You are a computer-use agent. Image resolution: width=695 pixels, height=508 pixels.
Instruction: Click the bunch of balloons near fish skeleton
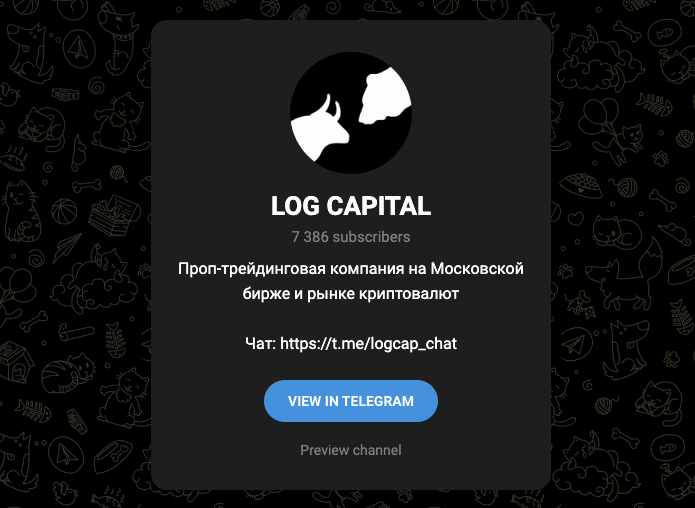point(597,116)
